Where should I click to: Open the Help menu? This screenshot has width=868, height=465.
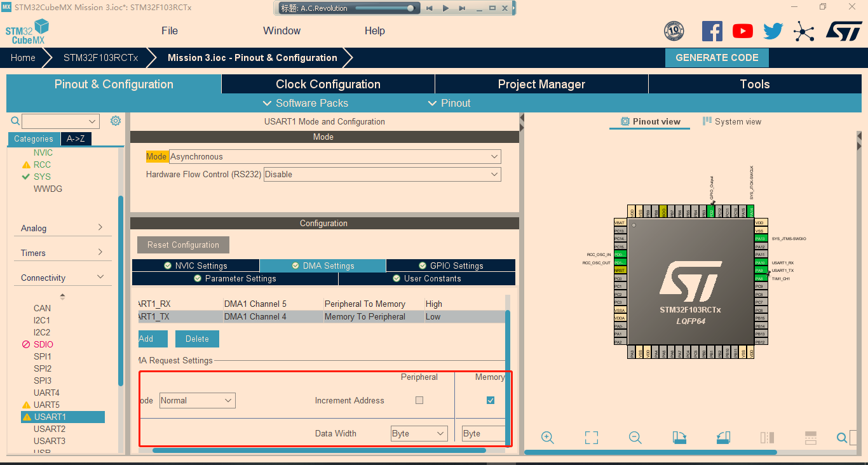click(x=374, y=30)
